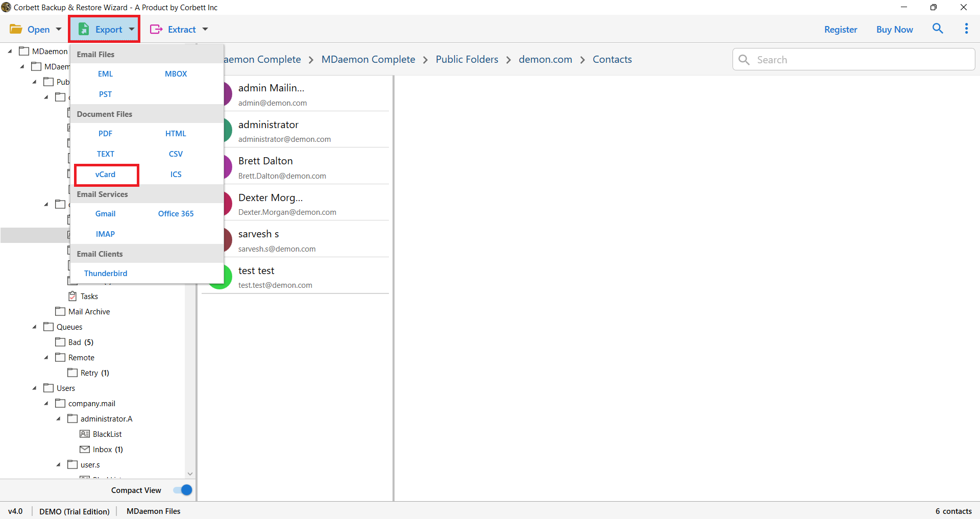Go to Public Folders breadcrumb
This screenshot has height=519, width=980.
[467, 59]
